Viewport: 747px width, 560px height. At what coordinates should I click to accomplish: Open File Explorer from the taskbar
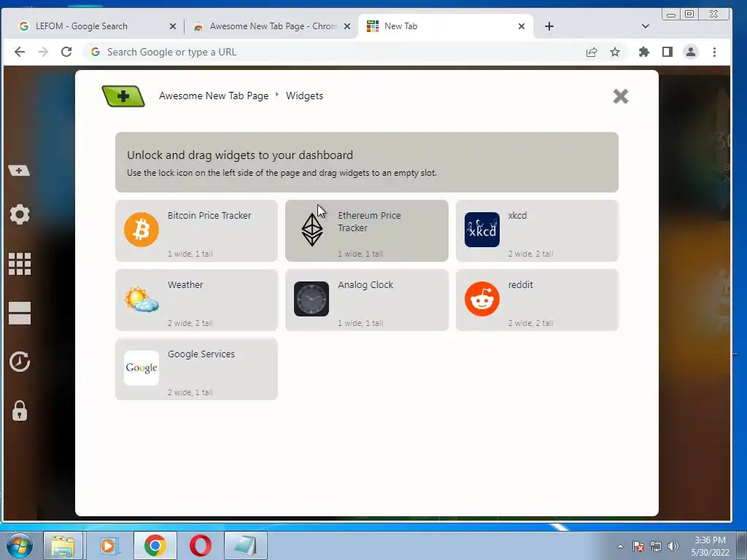(63, 545)
